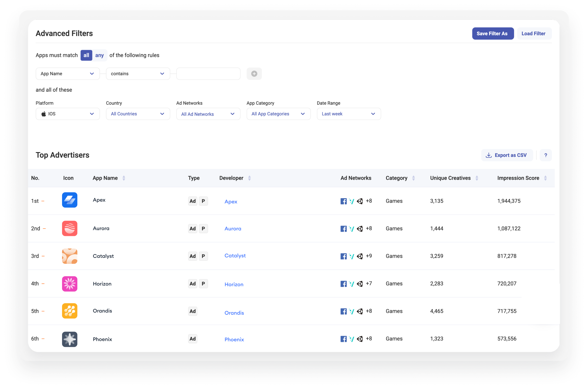Click the Catalyst app icon
The image size is (588, 389).
coord(70,256)
